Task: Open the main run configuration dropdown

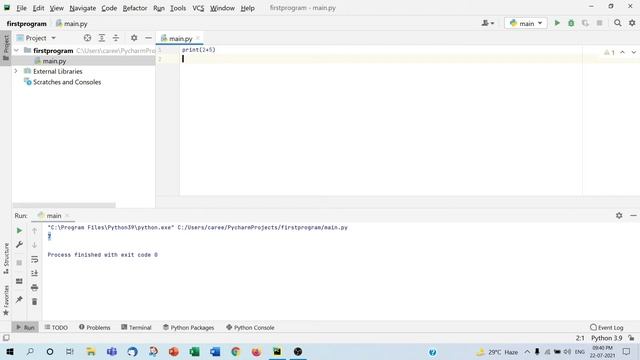Action: click(x=526, y=23)
